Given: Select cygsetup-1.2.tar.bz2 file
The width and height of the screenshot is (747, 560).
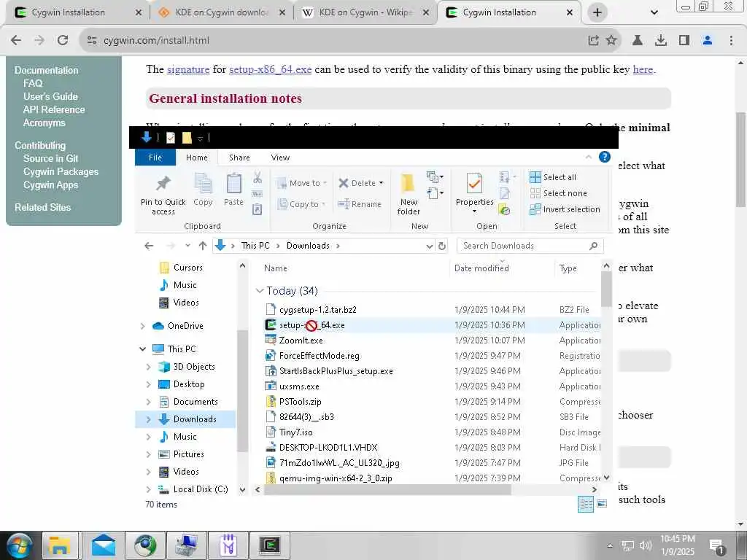Looking at the screenshot, I should (x=318, y=310).
